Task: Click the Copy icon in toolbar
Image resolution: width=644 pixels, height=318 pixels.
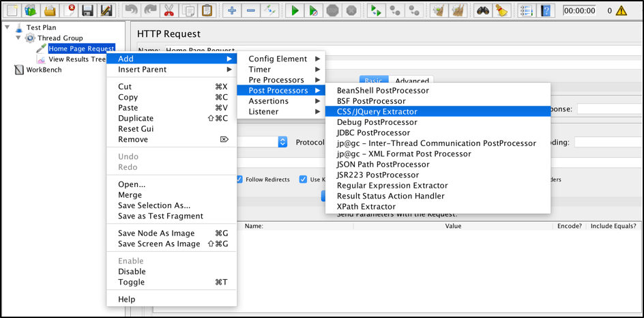Action: tap(188, 10)
